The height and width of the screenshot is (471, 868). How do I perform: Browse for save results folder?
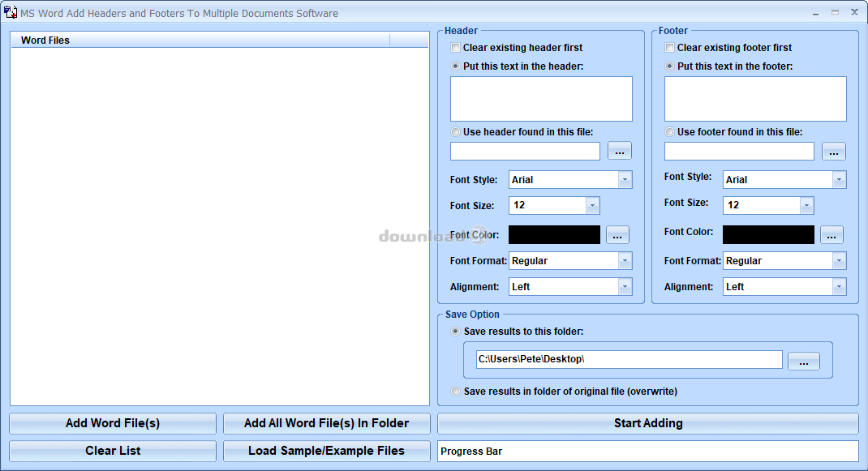click(x=804, y=362)
